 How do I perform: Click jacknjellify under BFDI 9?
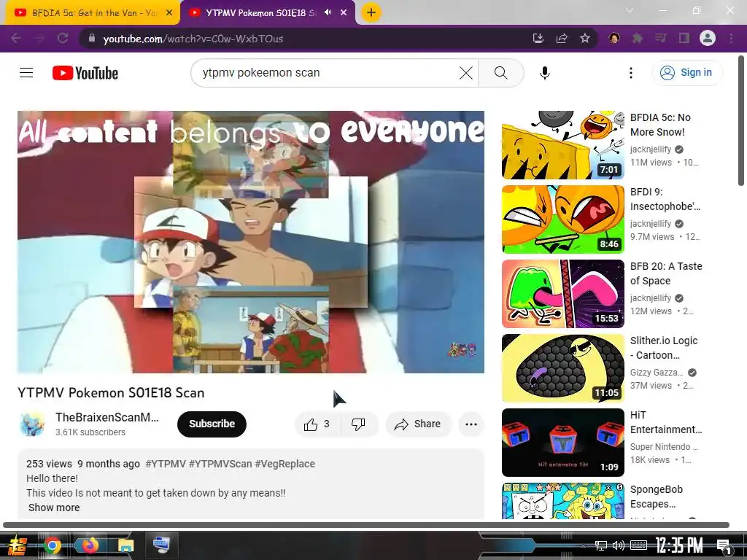(x=650, y=223)
